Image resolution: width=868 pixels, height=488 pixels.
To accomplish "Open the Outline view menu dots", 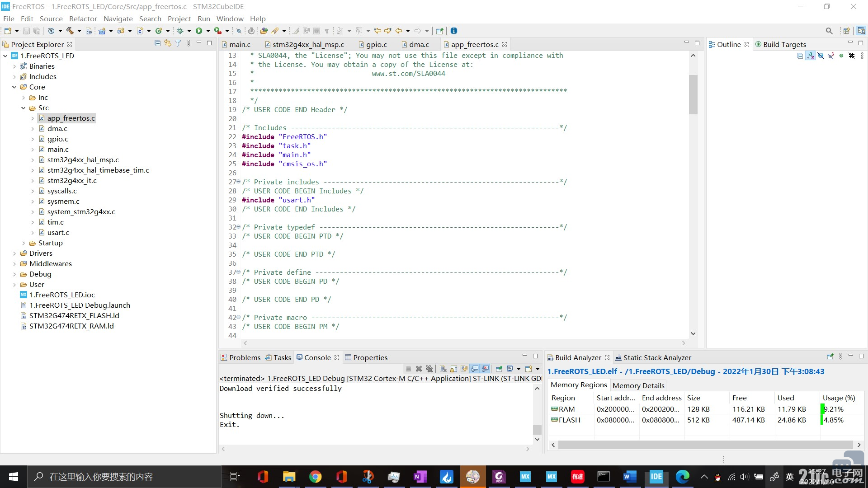I will point(862,56).
